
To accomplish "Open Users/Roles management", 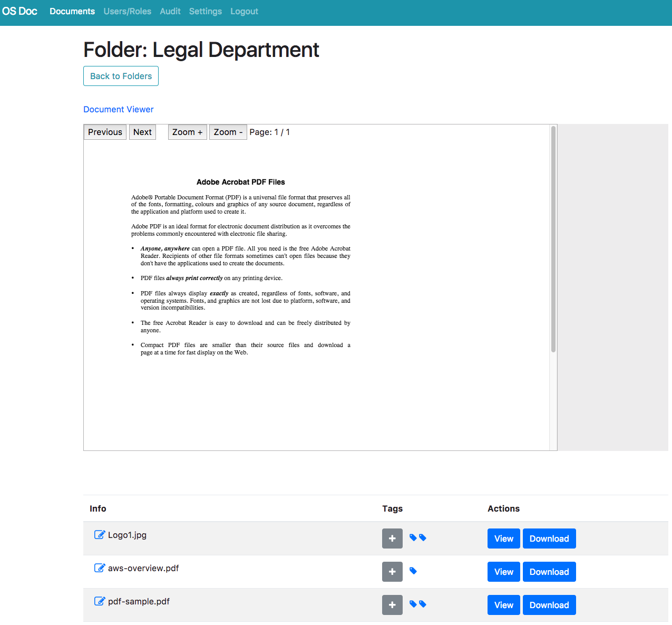I will point(127,11).
